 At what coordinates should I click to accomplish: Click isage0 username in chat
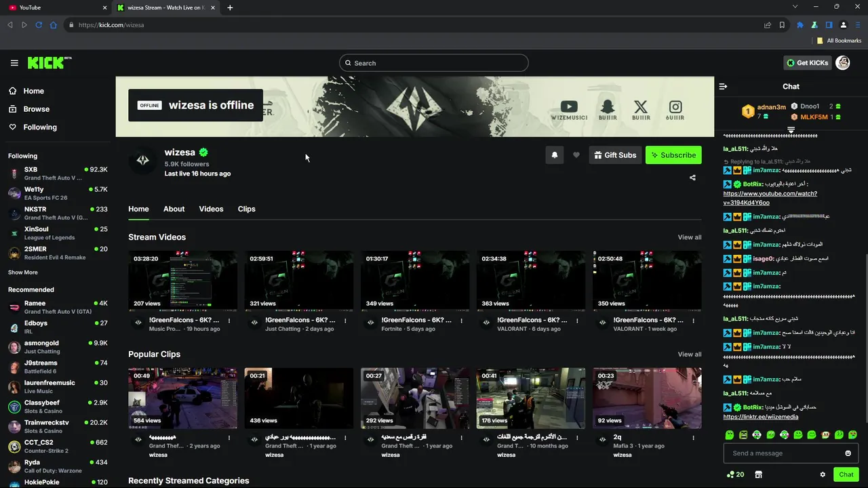point(763,258)
